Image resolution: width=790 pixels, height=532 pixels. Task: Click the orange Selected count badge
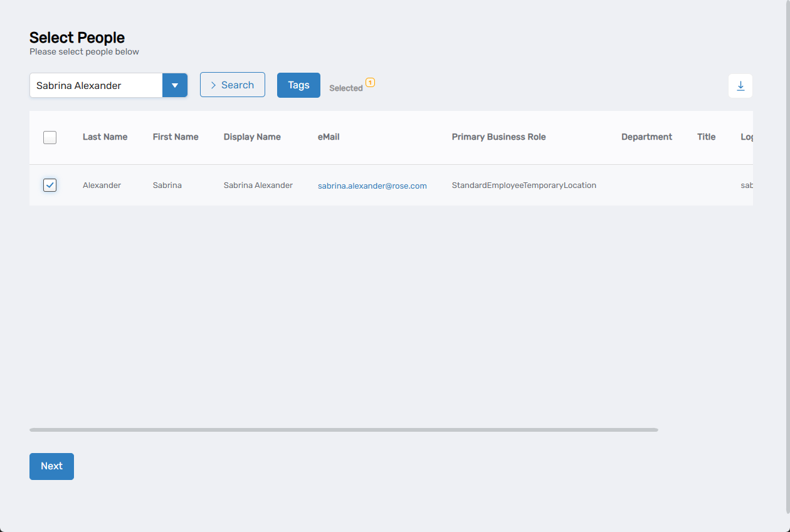coord(370,83)
